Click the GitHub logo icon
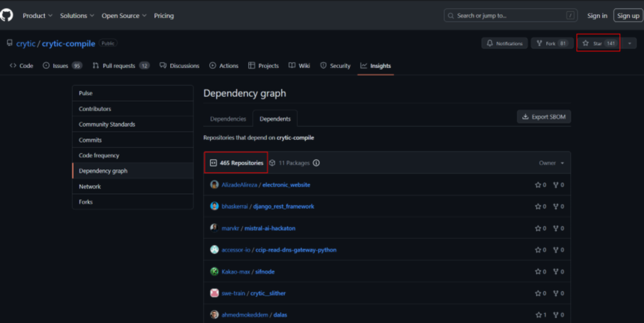Screen dimensions: 644x323 click(6, 15)
